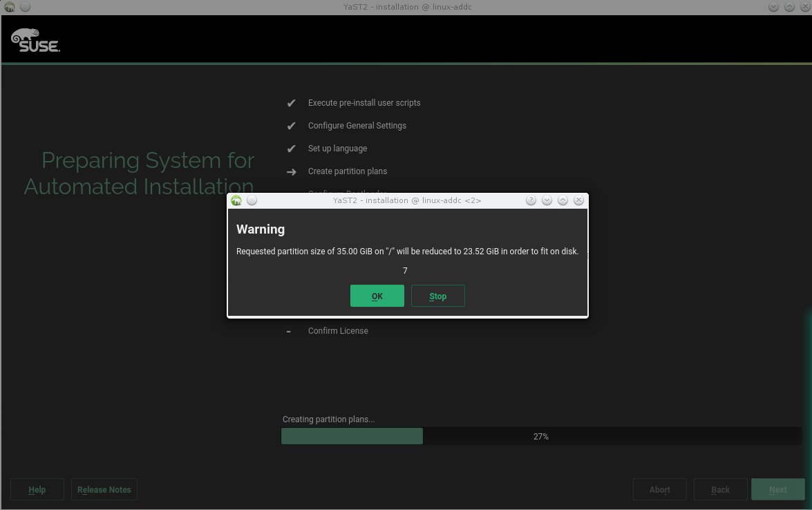812x510 pixels.
Task: Click the round button beside dialog menu icon
Action: [252, 200]
